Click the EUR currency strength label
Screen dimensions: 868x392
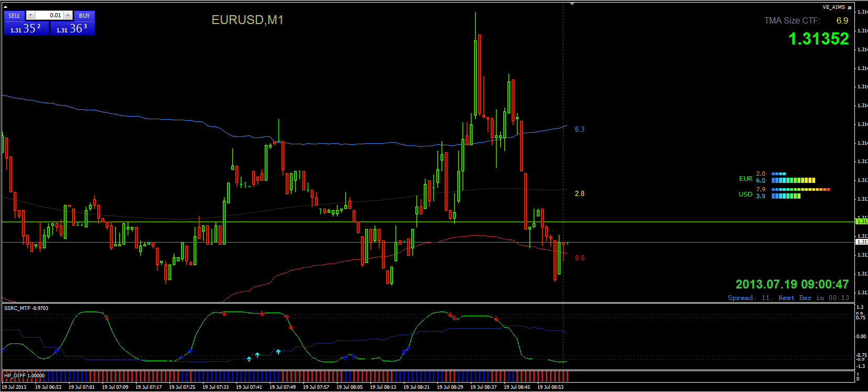(x=746, y=179)
